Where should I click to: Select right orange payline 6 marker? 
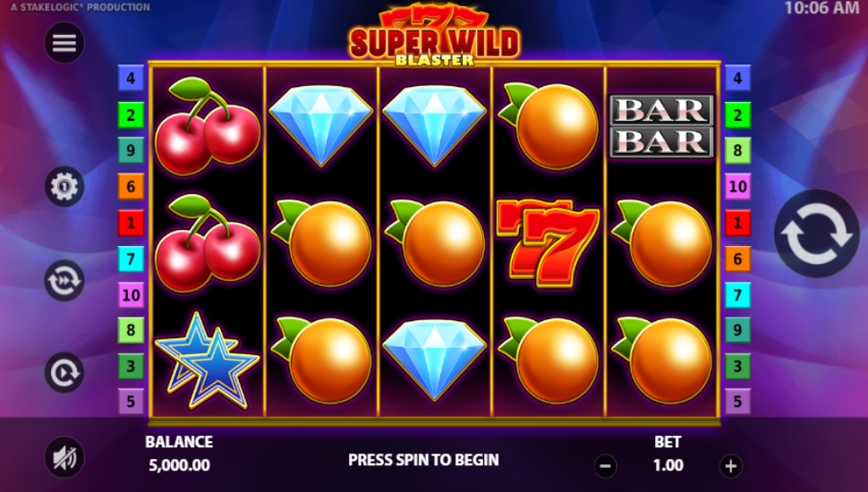(x=738, y=259)
